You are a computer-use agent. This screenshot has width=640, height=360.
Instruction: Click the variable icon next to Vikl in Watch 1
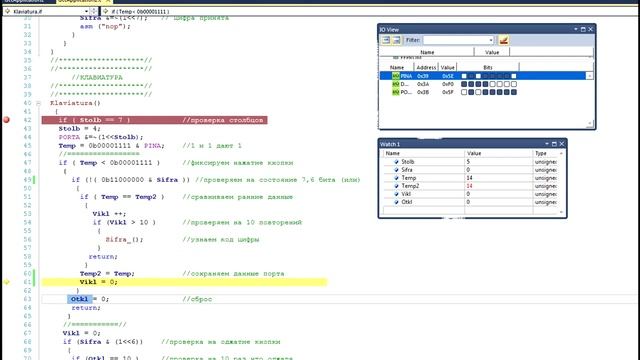point(396,194)
